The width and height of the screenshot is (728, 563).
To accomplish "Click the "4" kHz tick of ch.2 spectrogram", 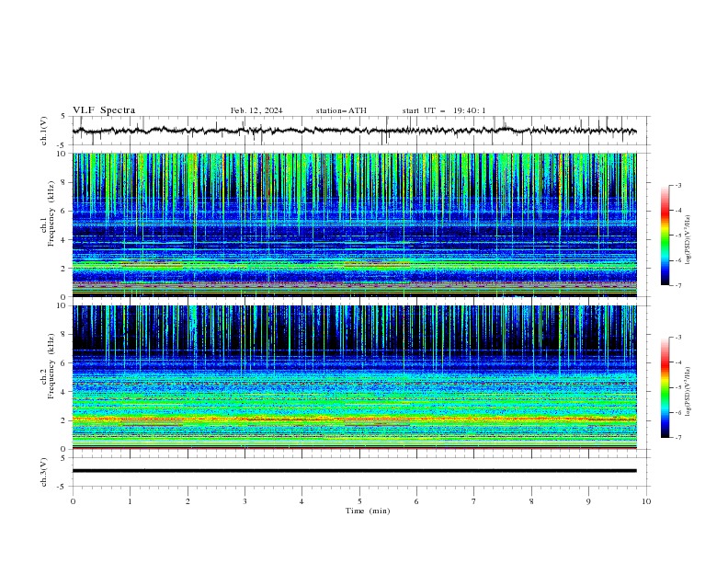I will 64,392.
